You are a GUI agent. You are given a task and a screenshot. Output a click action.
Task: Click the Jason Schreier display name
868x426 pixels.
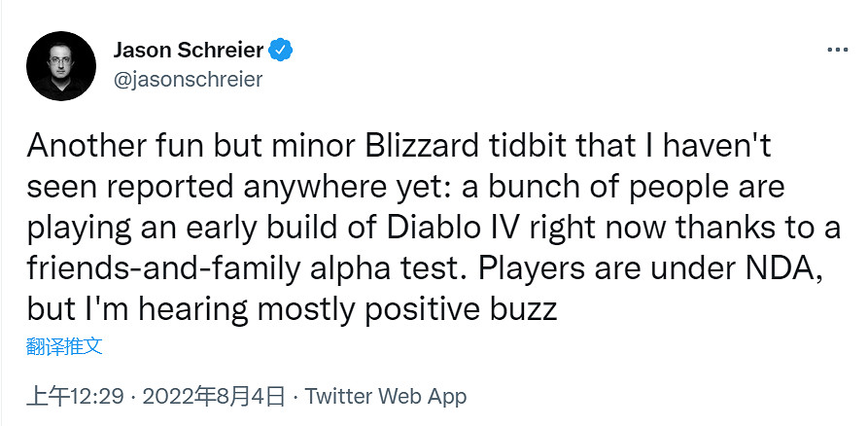pyautogui.click(x=189, y=51)
